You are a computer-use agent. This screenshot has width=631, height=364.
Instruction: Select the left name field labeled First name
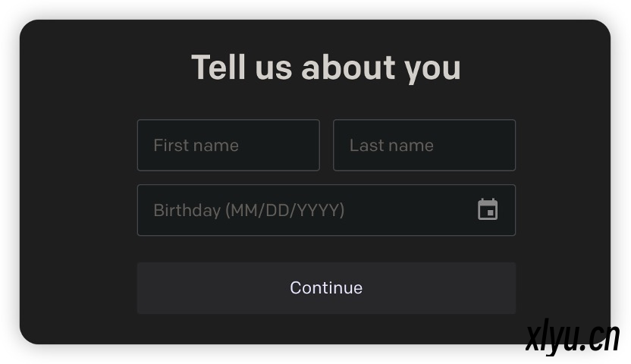tap(228, 145)
